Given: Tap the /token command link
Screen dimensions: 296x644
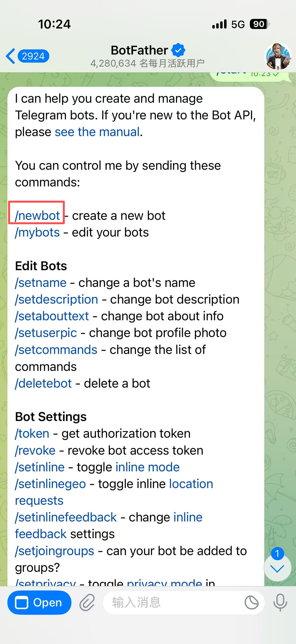Looking at the screenshot, I should tap(32, 434).
